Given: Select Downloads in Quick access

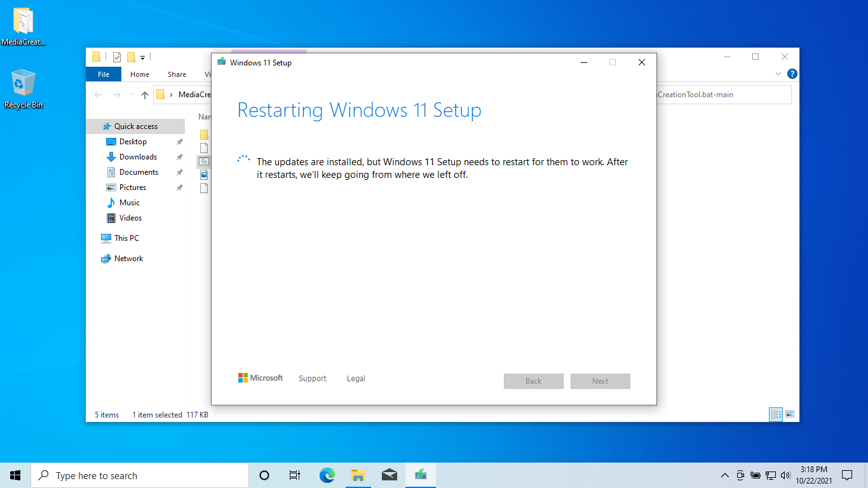Looking at the screenshot, I should tap(138, 157).
